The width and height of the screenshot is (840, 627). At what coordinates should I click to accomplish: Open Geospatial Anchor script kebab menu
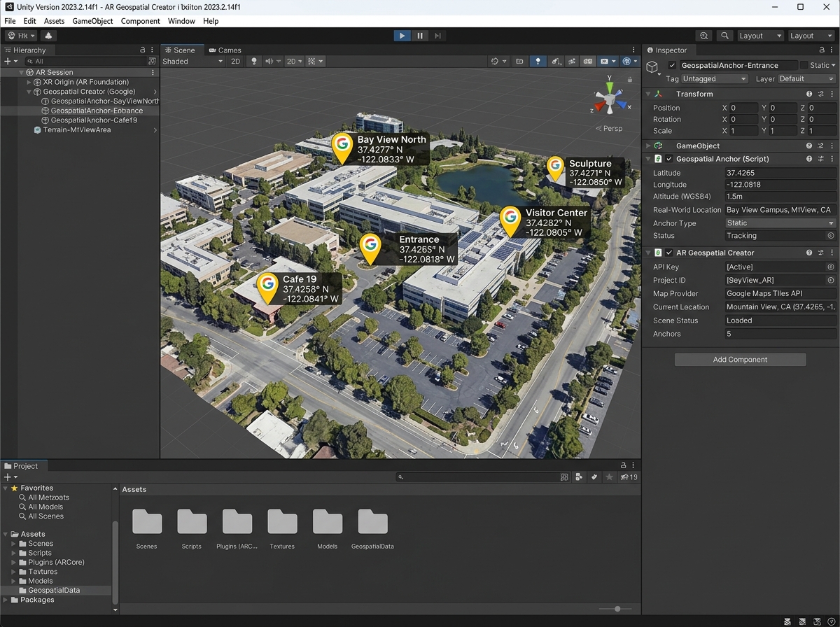832,159
